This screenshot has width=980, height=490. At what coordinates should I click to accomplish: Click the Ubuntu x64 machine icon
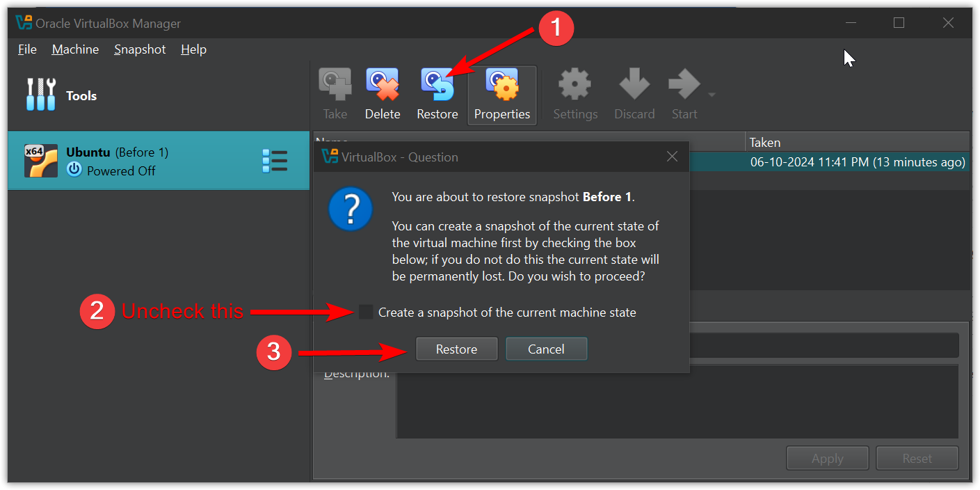click(x=40, y=161)
